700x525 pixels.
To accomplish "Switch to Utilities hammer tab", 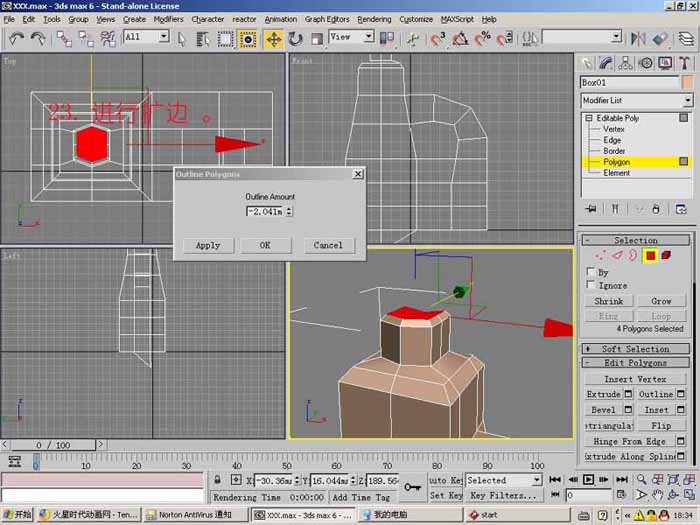I will [x=684, y=63].
